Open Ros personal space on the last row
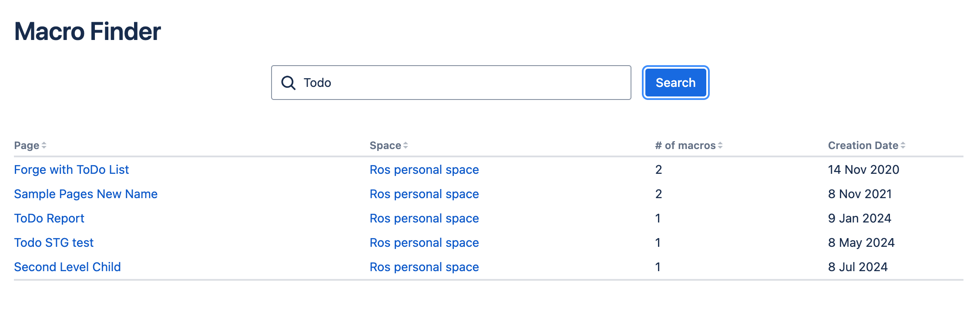 point(424,267)
